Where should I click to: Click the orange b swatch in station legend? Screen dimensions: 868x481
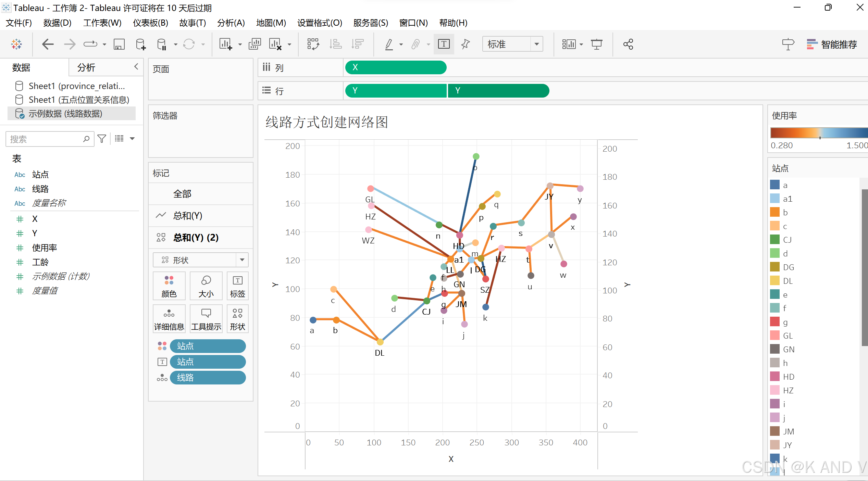[x=775, y=213]
